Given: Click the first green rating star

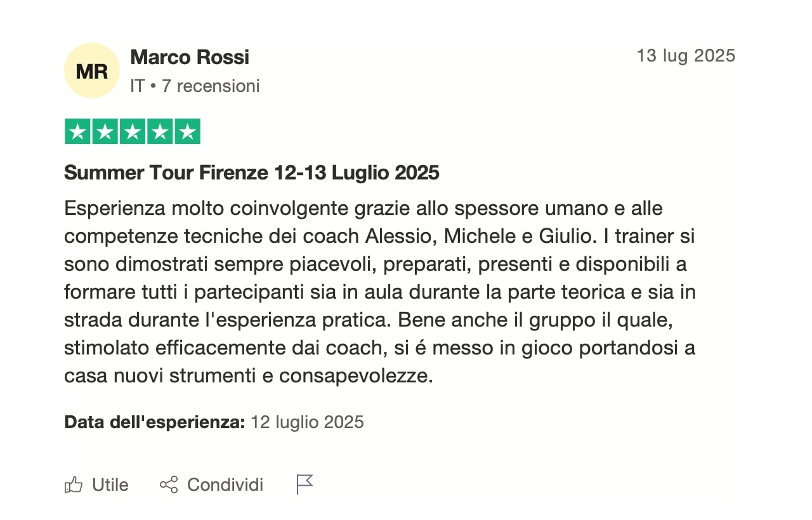Looking at the screenshot, I should 78,131.
